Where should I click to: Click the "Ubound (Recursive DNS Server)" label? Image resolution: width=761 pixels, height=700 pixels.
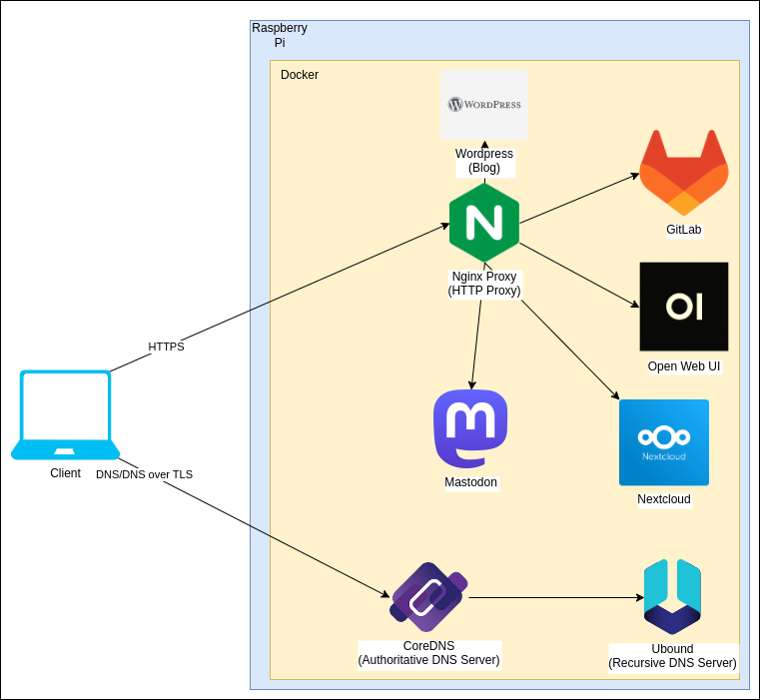673,656
